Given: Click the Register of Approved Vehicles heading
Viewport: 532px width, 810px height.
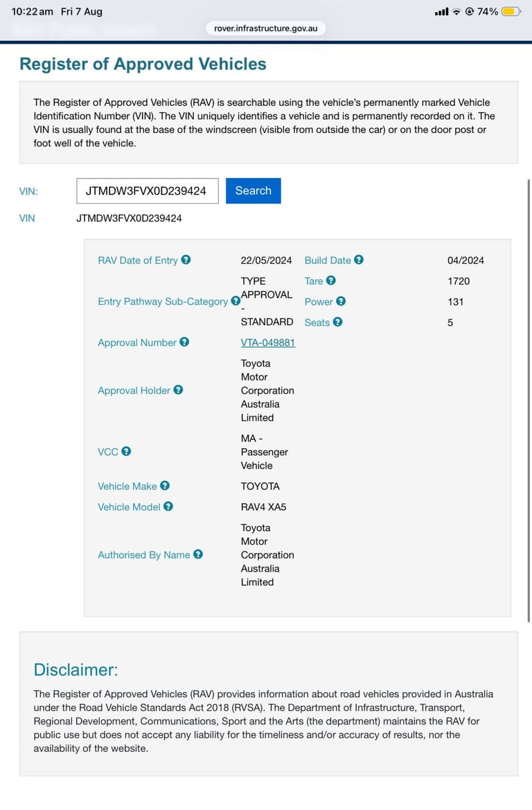Looking at the screenshot, I should (143, 64).
